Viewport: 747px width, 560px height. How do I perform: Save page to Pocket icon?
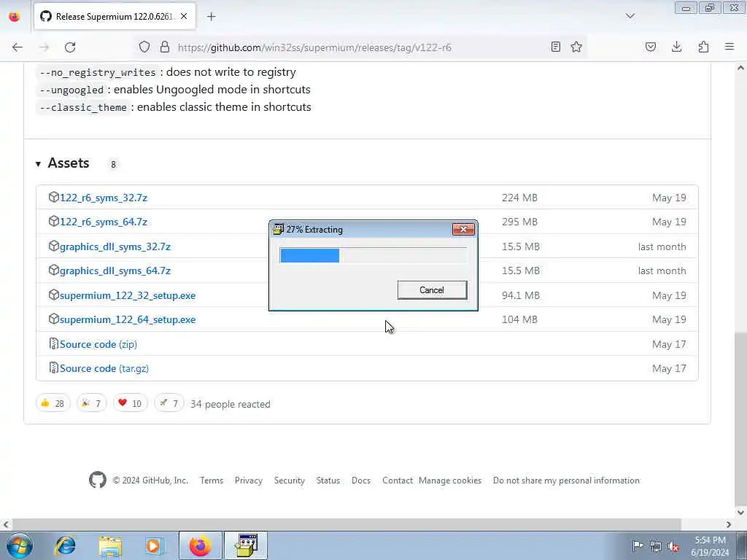pyautogui.click(x=650, y=47)
